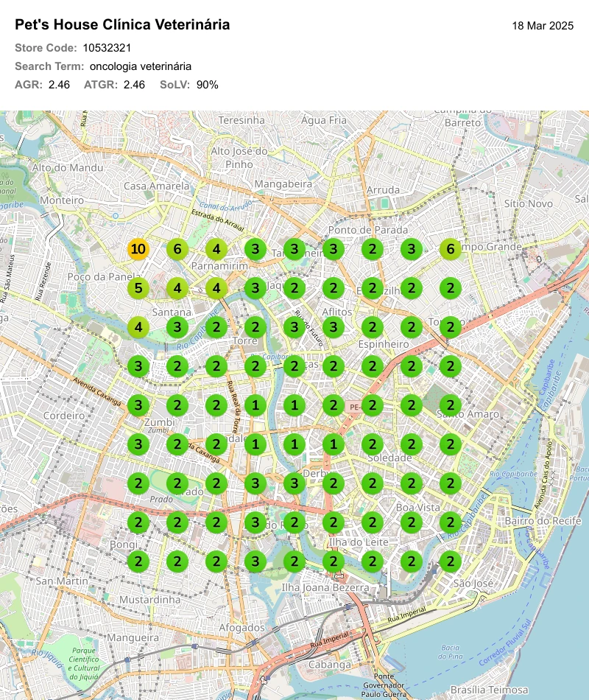Click the orange rank 10 marker
This screenshot has height=700, width=589.
click(x=138, y=249)
